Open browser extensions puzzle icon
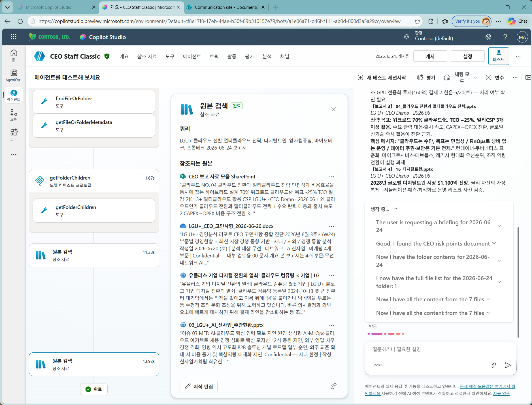 431,21
